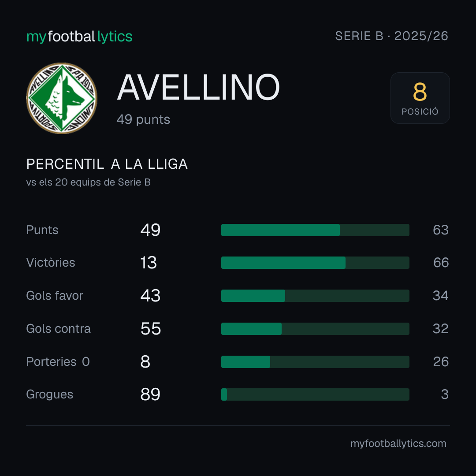
Task: Click the AVELLINO team name heading
Action: 198,87
